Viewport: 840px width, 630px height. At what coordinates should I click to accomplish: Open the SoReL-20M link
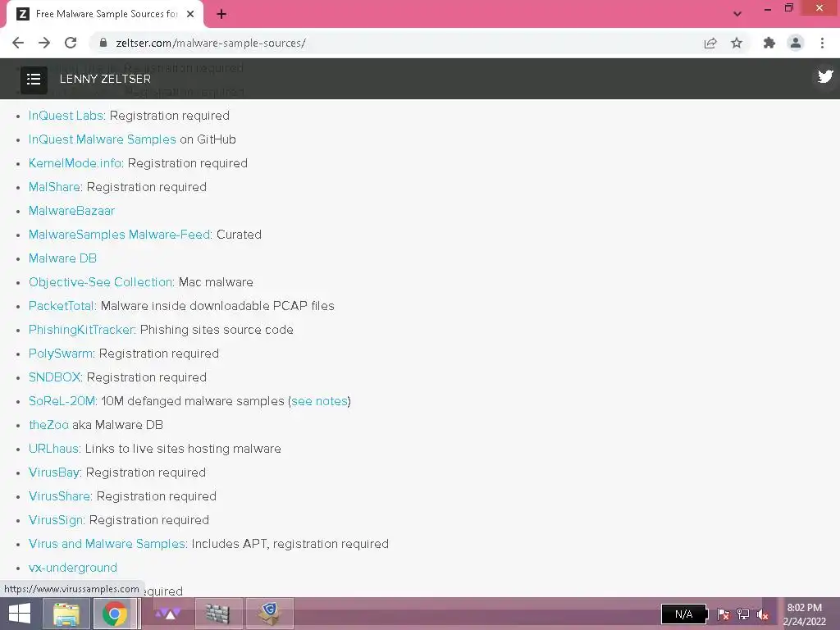(62, 400)
